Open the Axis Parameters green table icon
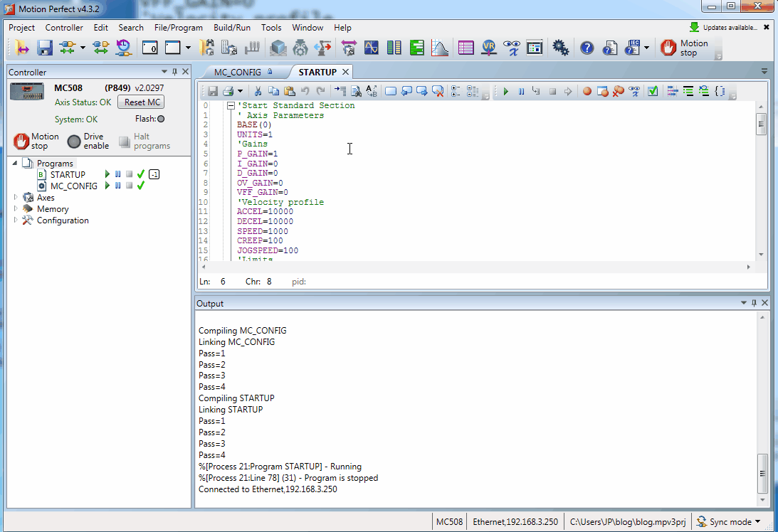 tap(417, 48)
